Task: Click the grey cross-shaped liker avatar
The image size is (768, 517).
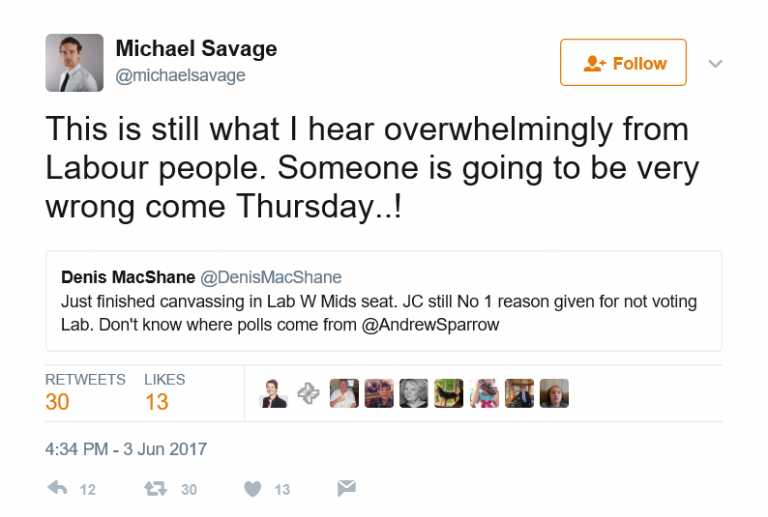Action: click(309, 394)
